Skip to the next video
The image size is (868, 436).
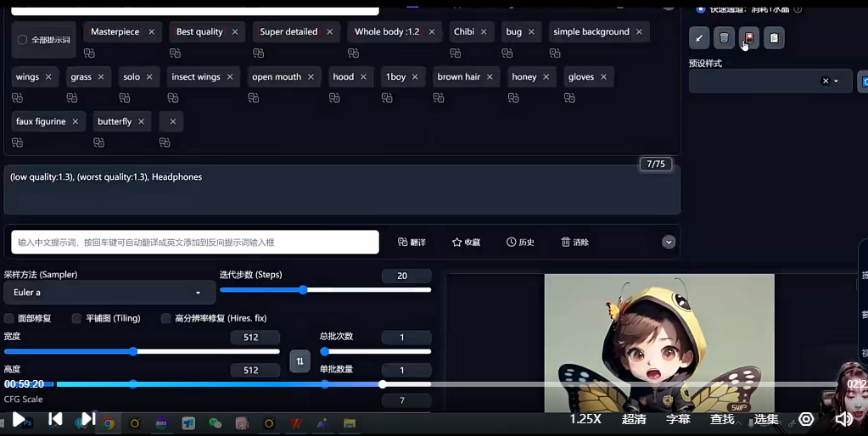point(88,419)
